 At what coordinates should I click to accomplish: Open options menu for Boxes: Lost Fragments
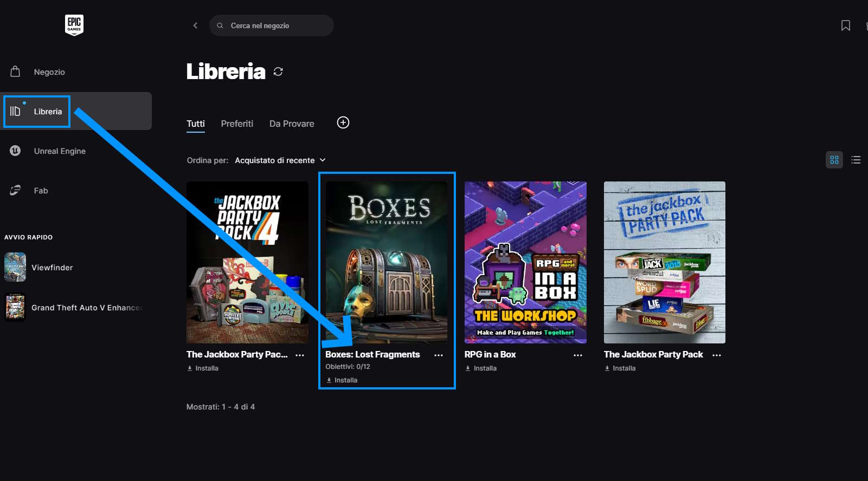pyautogui.click(x=439, y=355)
